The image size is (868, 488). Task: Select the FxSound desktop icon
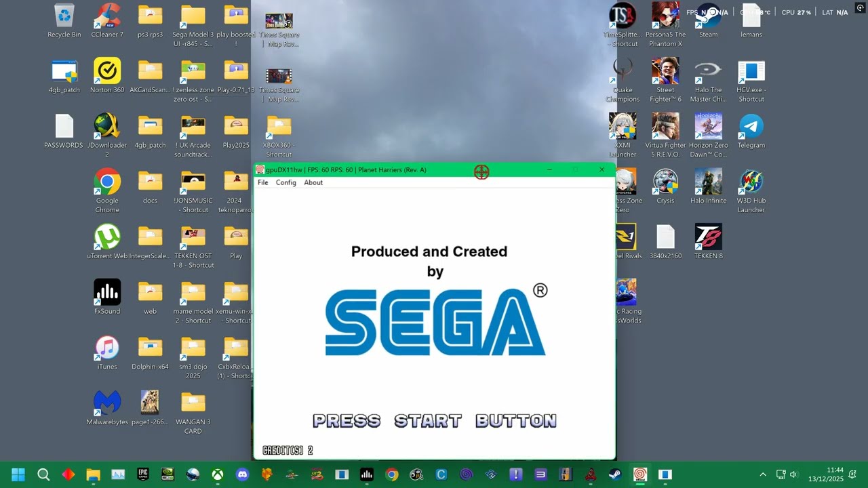(x=107, y=297)
